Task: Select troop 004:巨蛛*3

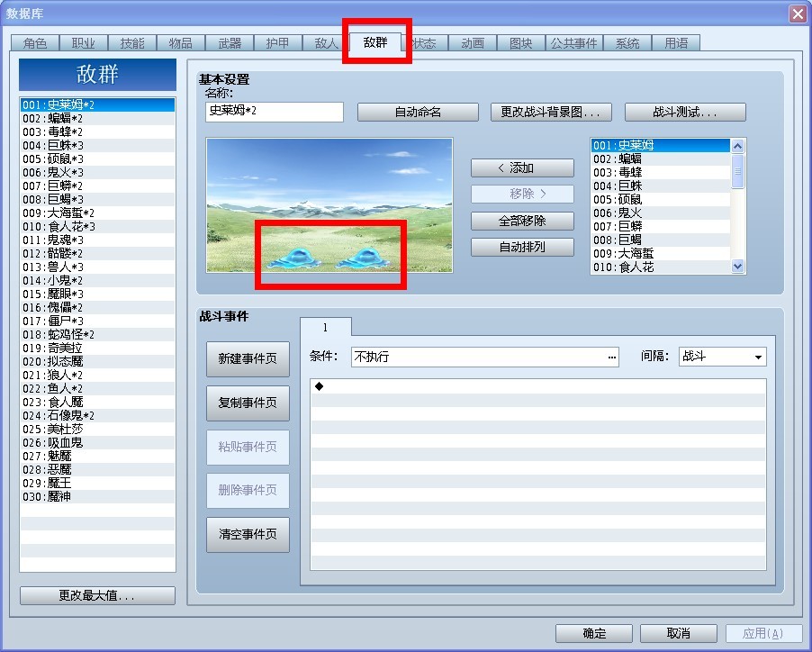Action: 97,146
